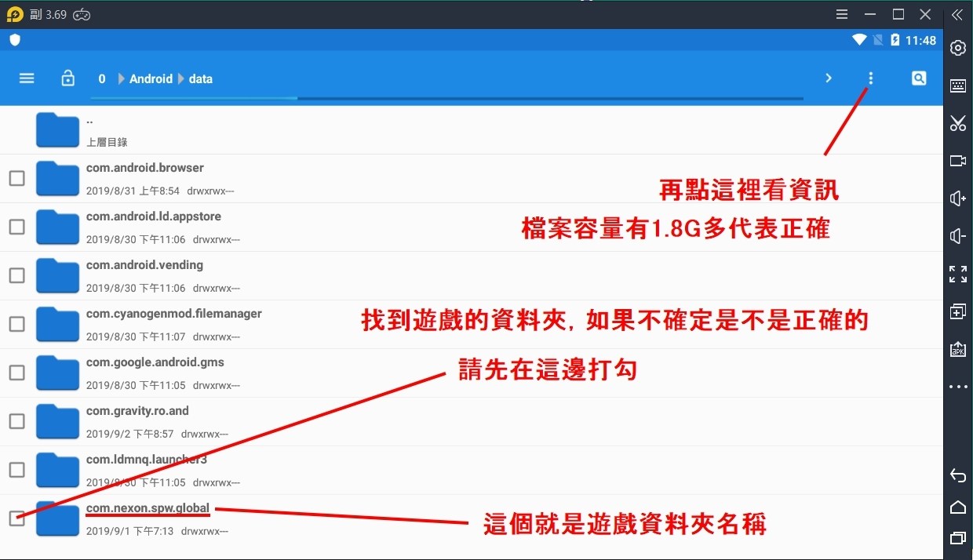Check the com.gravity.ro.and checkbox
This screenshot has width=973, height=560.
[16, 422]
